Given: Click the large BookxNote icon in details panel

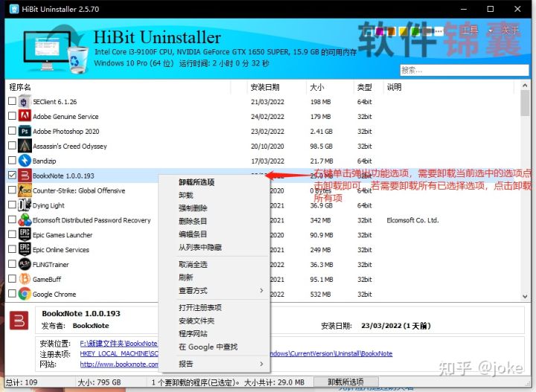Looking at the screenshot, I should click(x=19, y=321).
